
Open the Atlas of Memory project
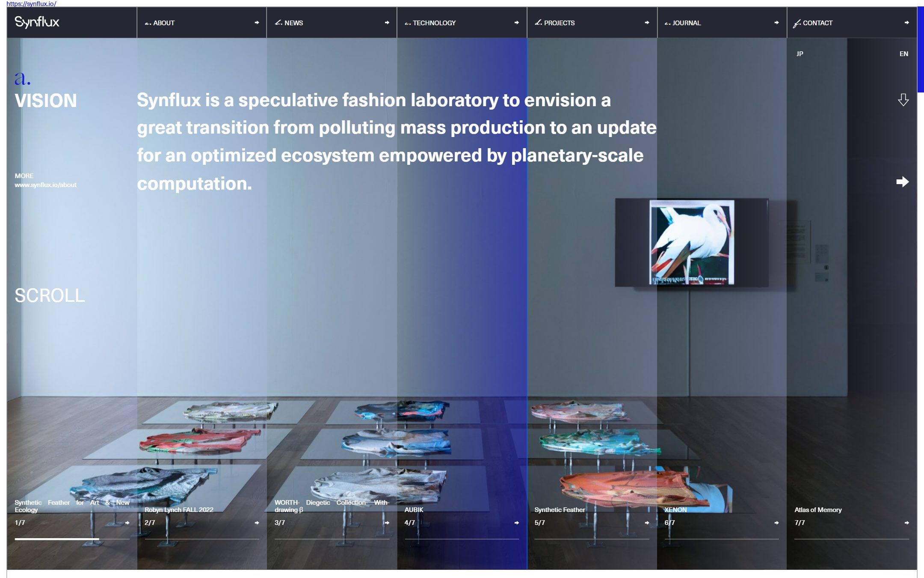pyautogui.click(x=818, y=509)
